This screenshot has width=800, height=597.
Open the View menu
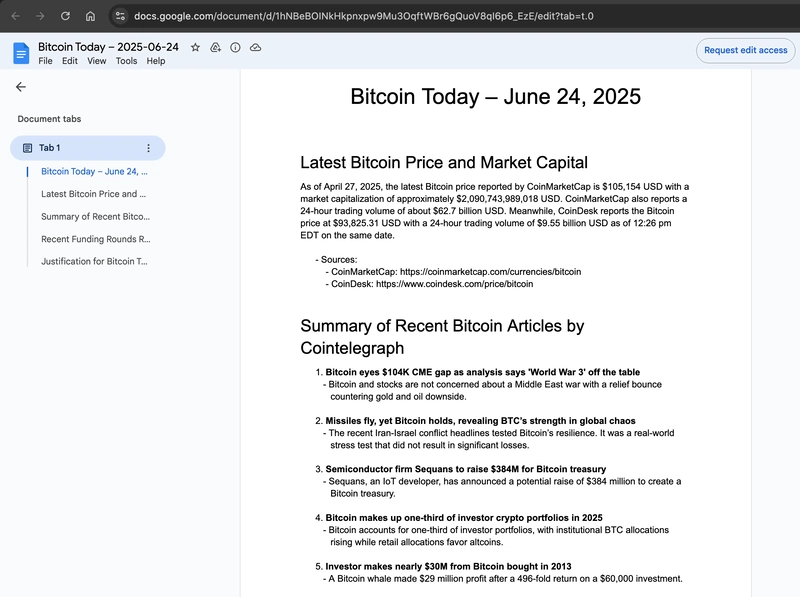[96, 61]
